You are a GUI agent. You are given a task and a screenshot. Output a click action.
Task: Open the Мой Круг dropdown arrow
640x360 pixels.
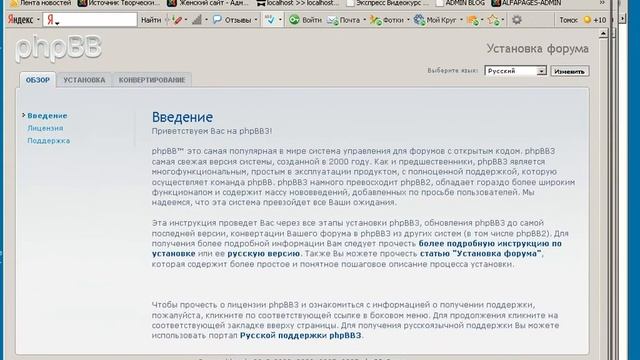(x=461, y=20)
